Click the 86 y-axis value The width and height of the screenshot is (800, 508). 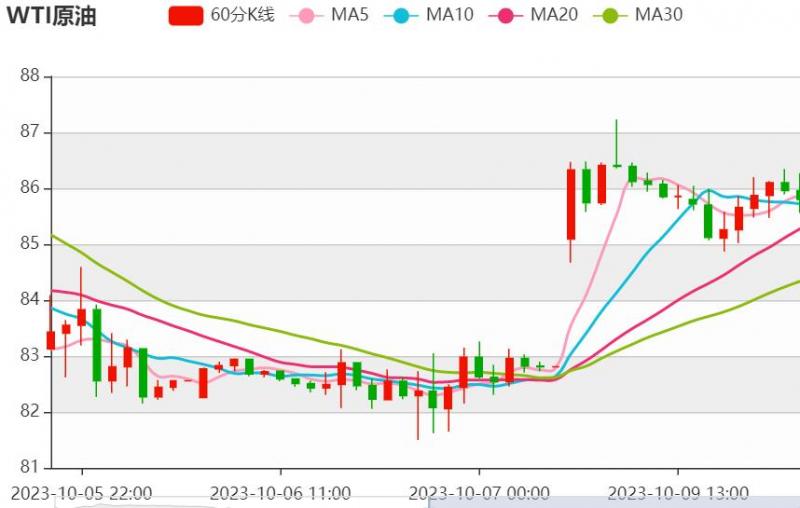tap(30, 188)
